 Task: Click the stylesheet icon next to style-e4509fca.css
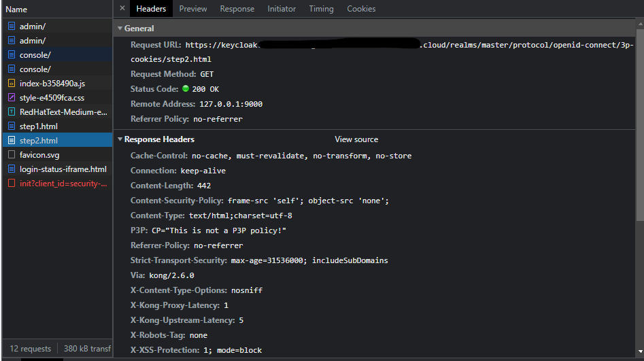coord(12,98)
